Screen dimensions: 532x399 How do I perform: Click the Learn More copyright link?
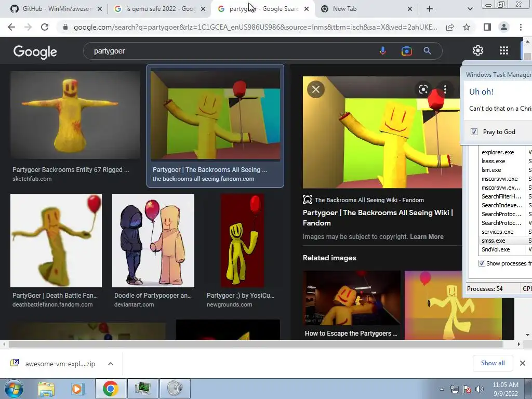tap(427, 237)
